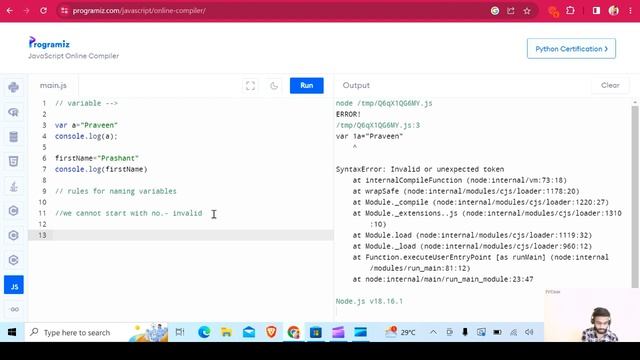Open the 29°C weather widget
Screen dimensions: 640x360
pos(400,332)
